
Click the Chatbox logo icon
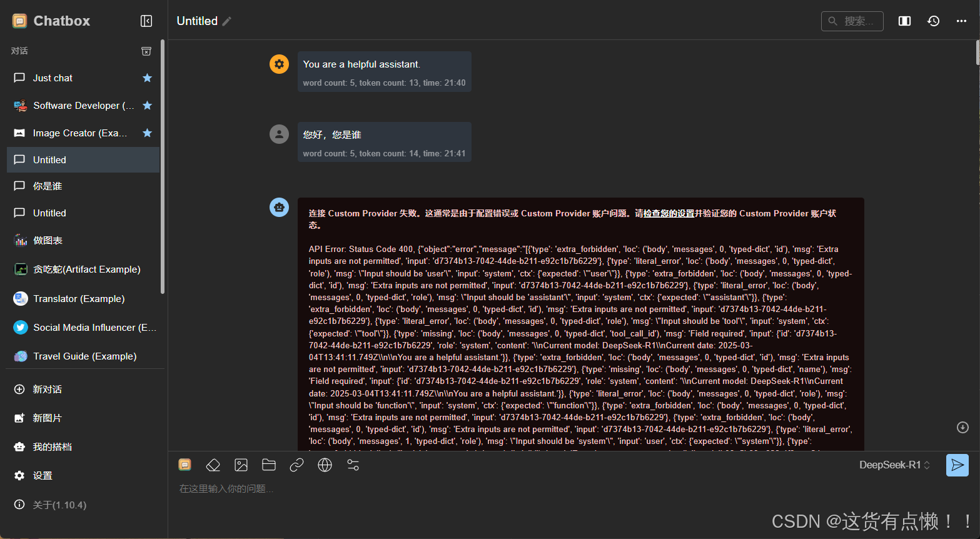click(20, 21)
